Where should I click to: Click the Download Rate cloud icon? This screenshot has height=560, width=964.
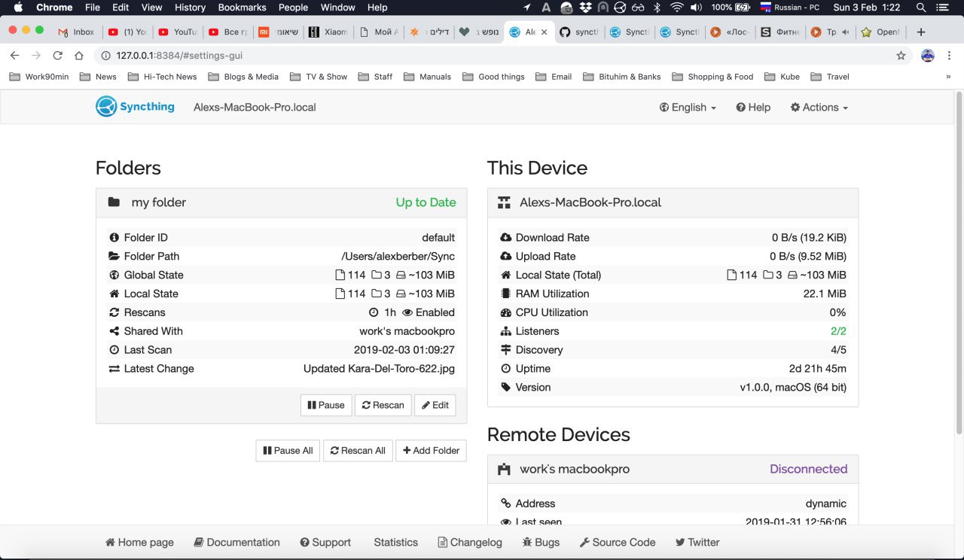tap(506, 238)
